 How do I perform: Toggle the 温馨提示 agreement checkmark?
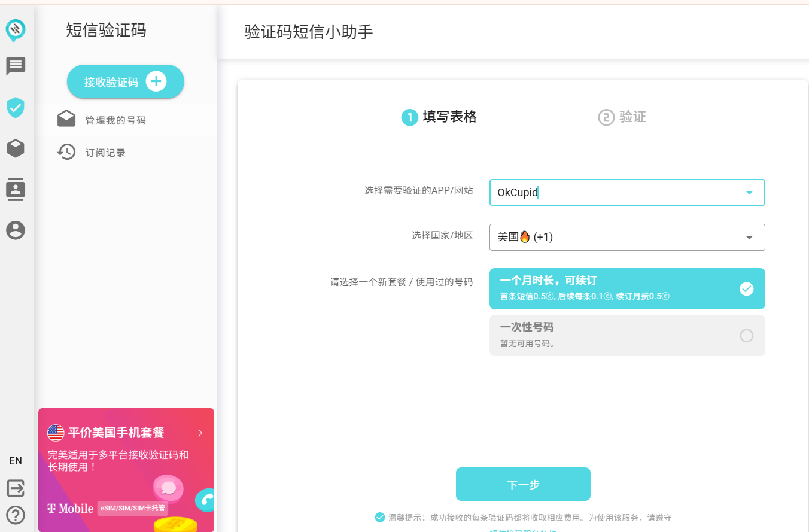pos(380,518)
